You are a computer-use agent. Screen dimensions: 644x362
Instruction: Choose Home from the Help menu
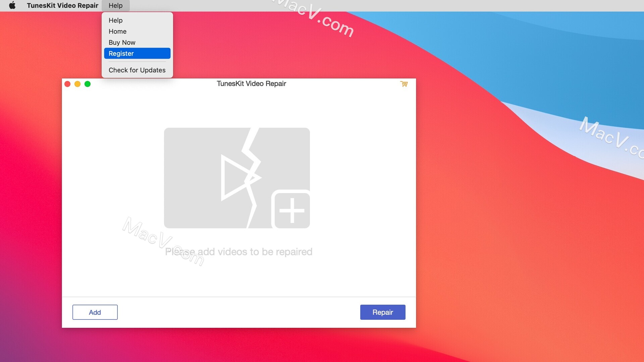click(137, 31)
